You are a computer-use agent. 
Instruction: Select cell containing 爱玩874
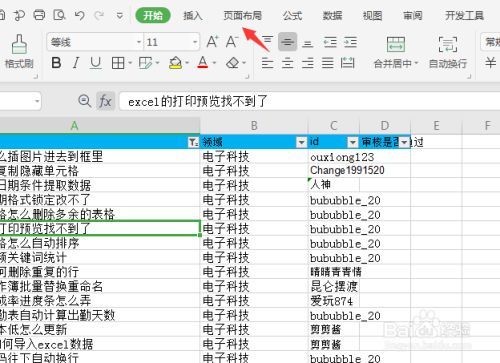point(334,301)
